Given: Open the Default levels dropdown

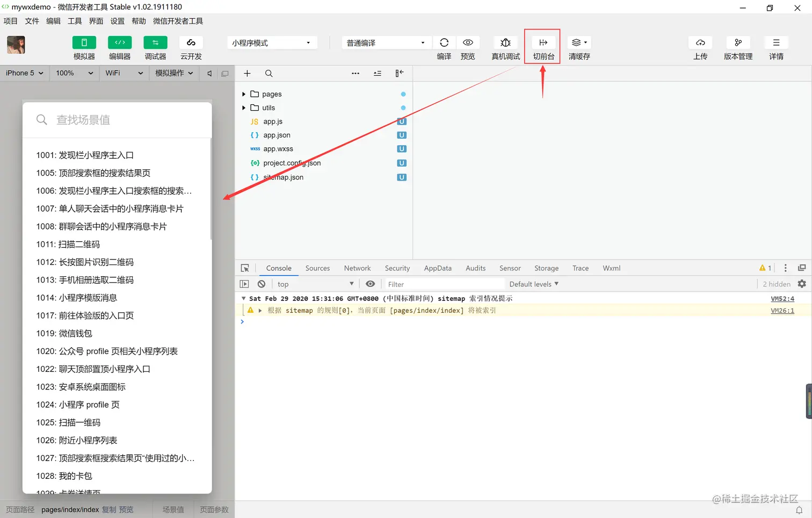Looking at the screenshot, I should coord(534,284).
